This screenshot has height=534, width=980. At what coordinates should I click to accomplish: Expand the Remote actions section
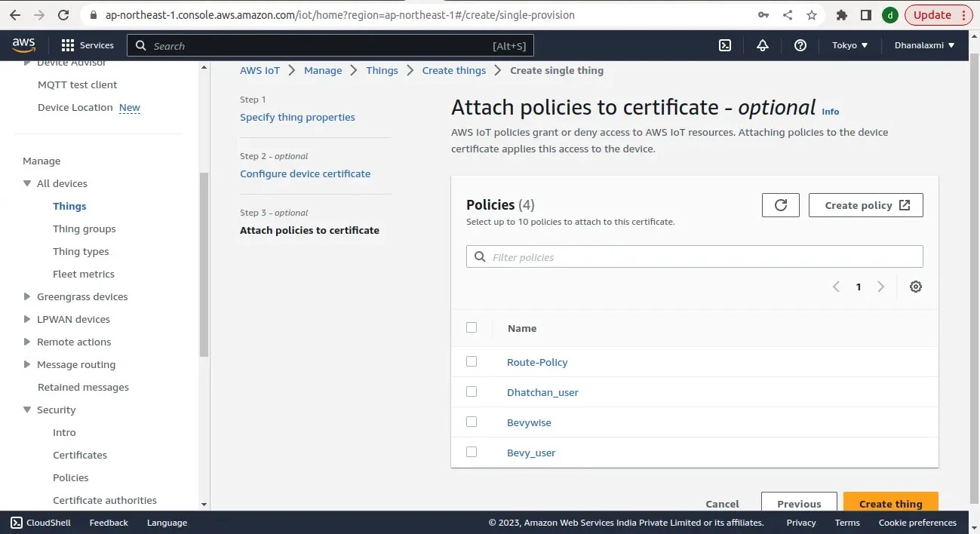pyautogui.click(x=27, y=342)
